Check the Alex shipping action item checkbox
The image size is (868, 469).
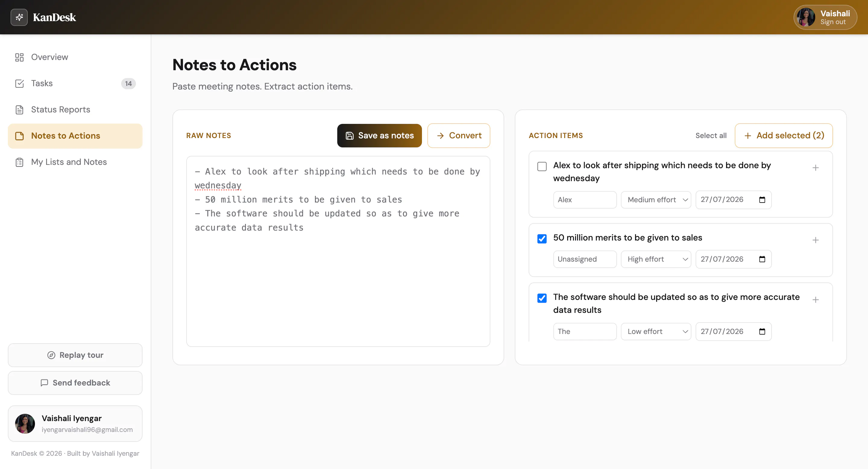point(542,166)
